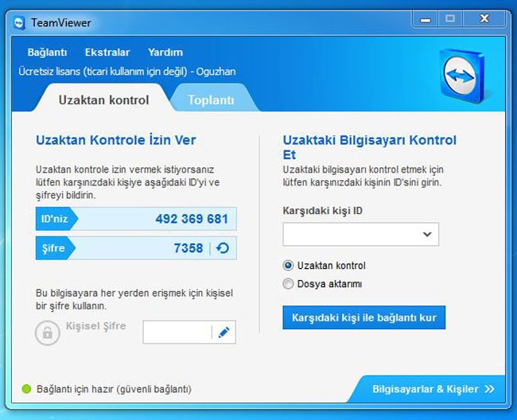517x420 pixels.
Task: Click the large TeamViewer logo in header
Action: coord(462,76)
